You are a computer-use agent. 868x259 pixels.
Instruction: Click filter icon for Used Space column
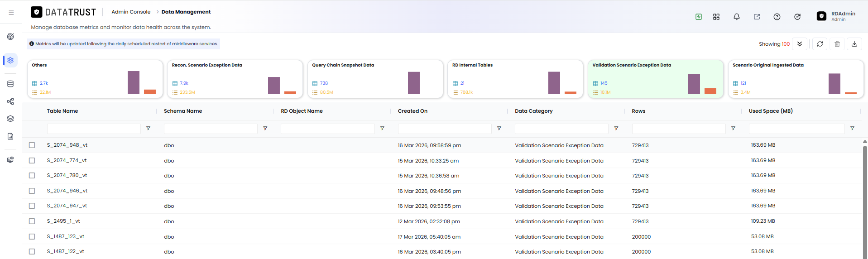pos(852,129)
